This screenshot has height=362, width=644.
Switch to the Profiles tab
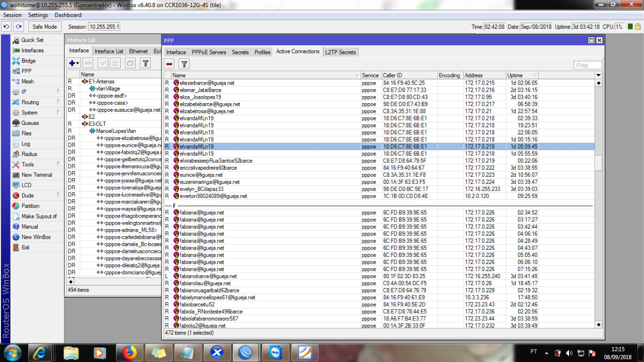click(262, 52)
